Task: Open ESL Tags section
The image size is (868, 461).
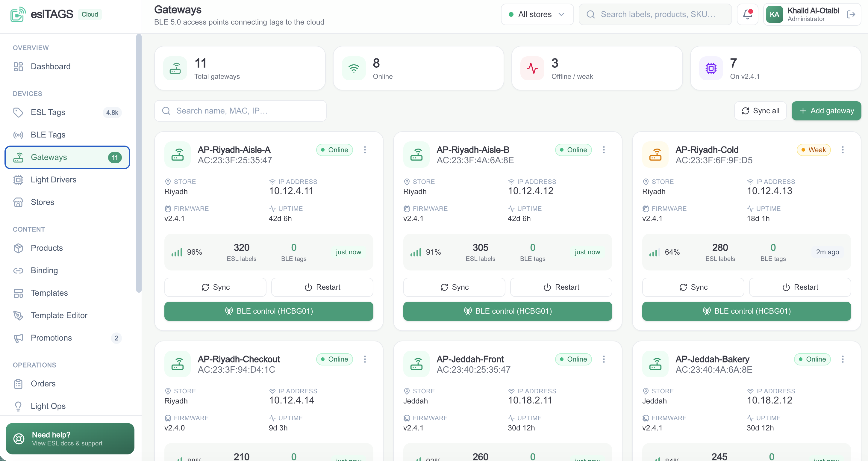Action: click(67, 112)
